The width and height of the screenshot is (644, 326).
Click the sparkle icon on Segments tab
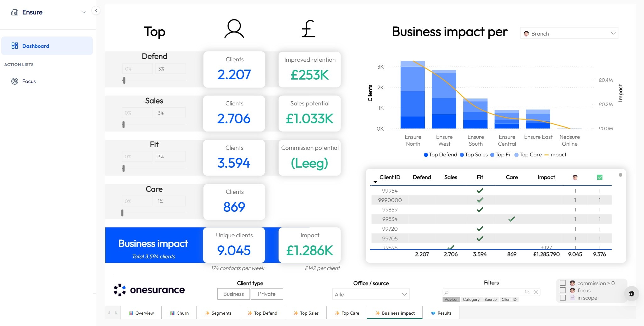pyautogui.click(x=207, y=313)
